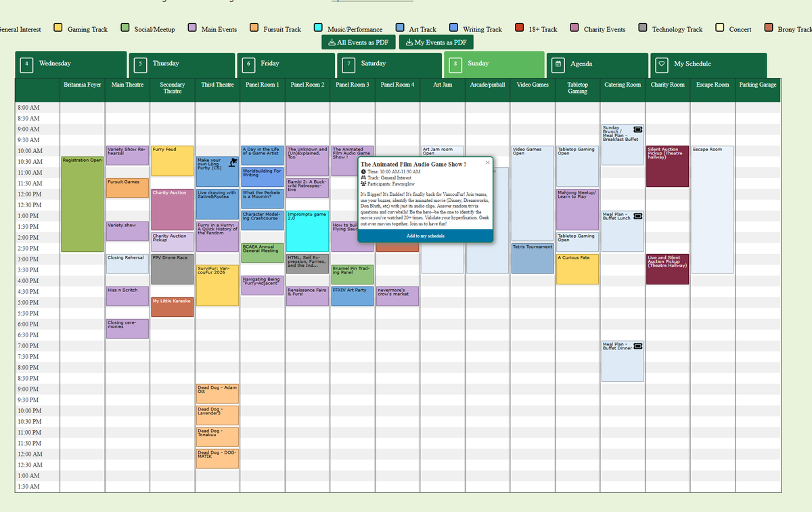Click the red 18+ Track swatch
Screen dimensions: 812x512
[x=520, y=28]
